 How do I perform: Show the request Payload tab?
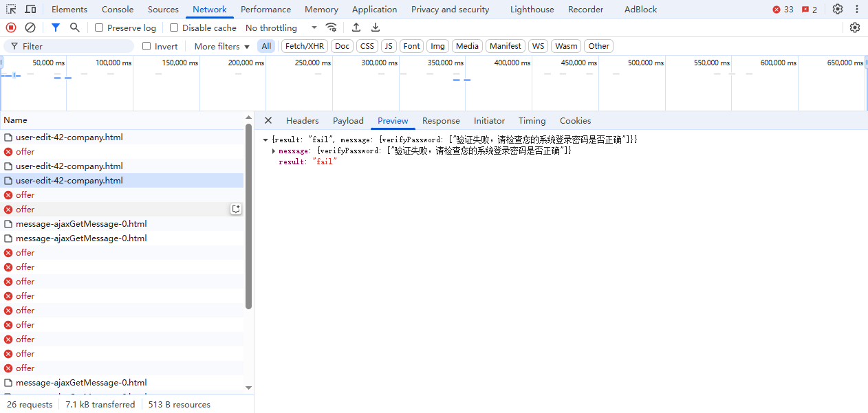(x=348, y=120)
